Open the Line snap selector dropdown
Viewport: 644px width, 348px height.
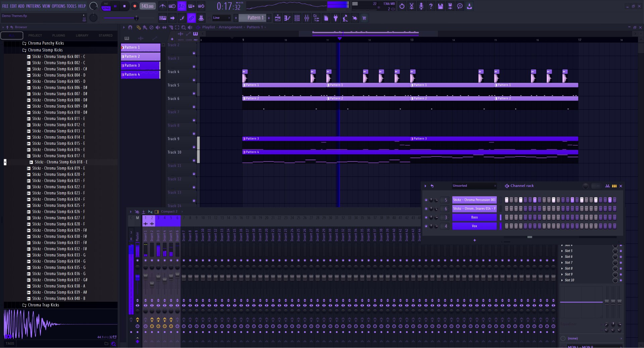pyautogui.click(x=221, y=18)
